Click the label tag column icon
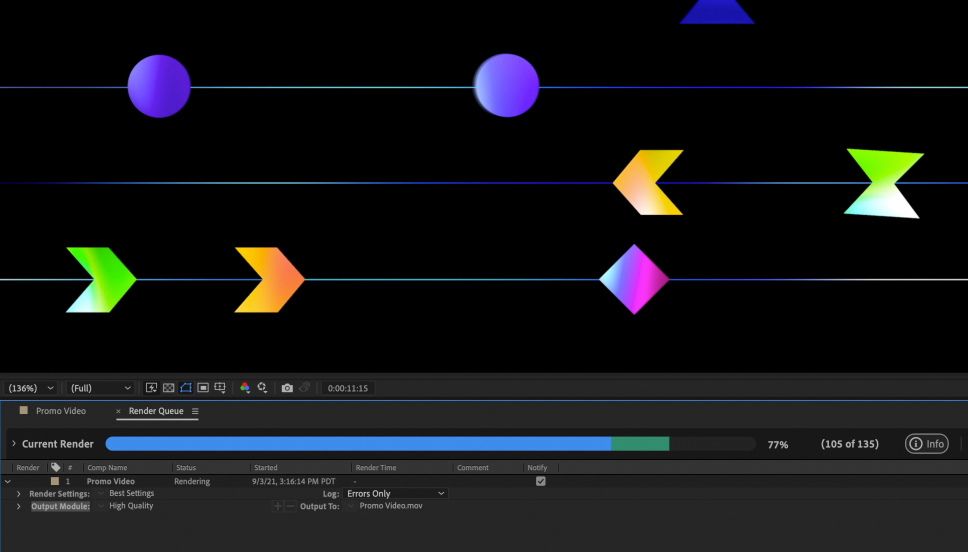 coord(56,467)
